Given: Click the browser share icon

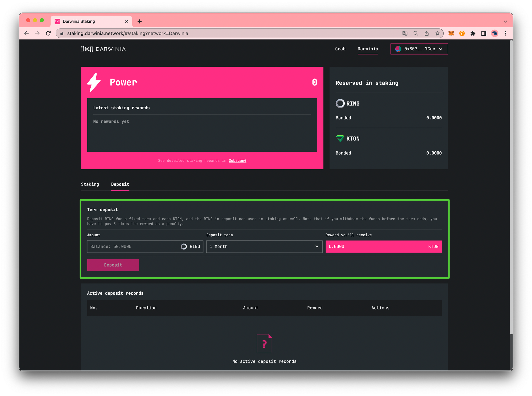Looking at the screenshot, I should 427,33.
